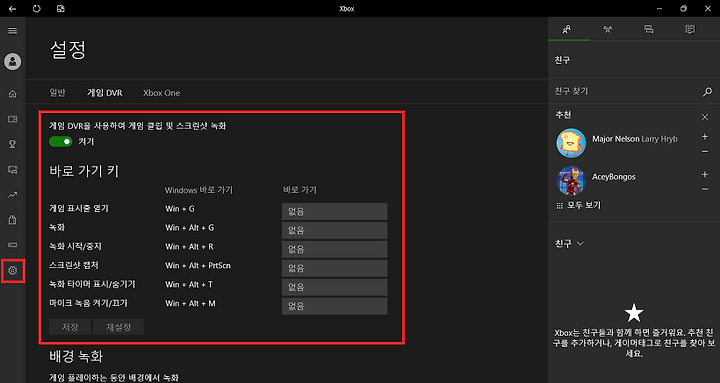
Task: Dismiss the 추천 suggestions with the X
Action: pyautogui.click(x=705, y=118)
